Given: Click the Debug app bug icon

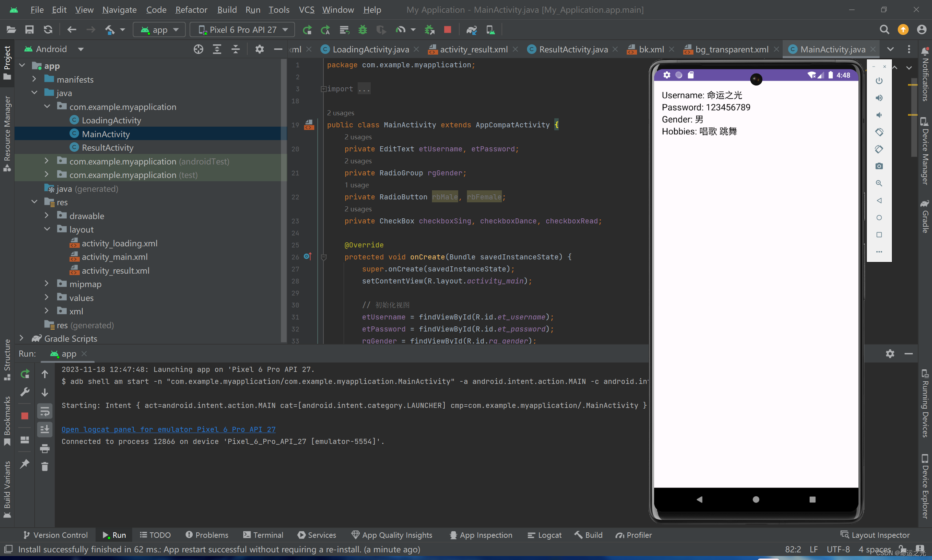Looking at the screenshot, I should (x=362, y=29).
